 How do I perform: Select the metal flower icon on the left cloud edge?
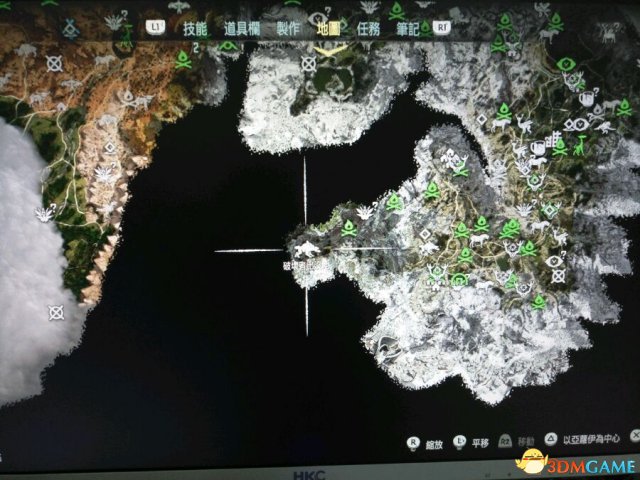tap(44, 213)
